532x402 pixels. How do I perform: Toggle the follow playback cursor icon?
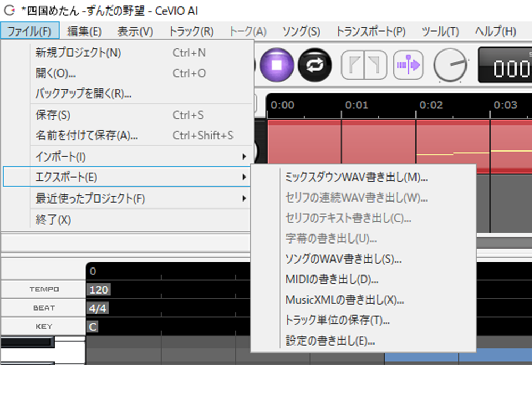(408, 65)
